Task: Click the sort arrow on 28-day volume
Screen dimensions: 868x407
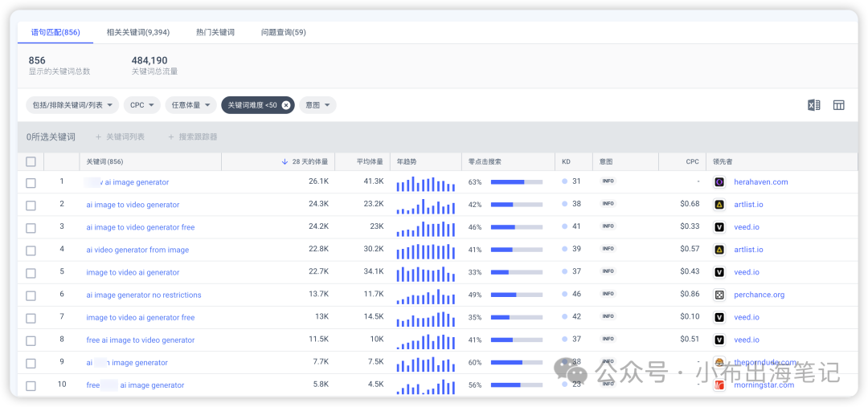Action: coord(285,161)
